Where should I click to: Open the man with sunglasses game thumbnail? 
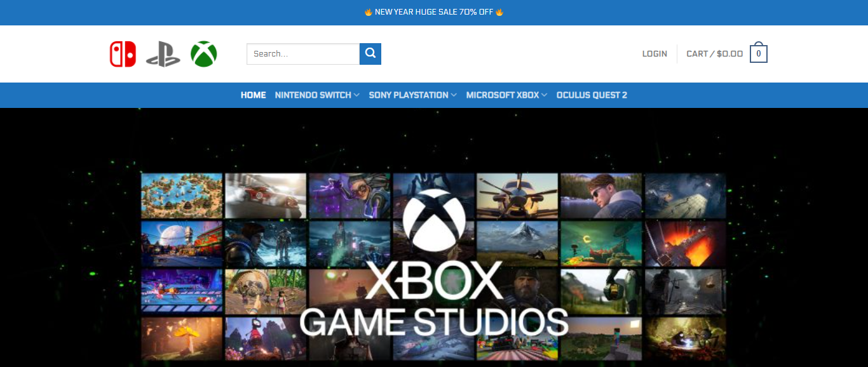pos(601,195)
